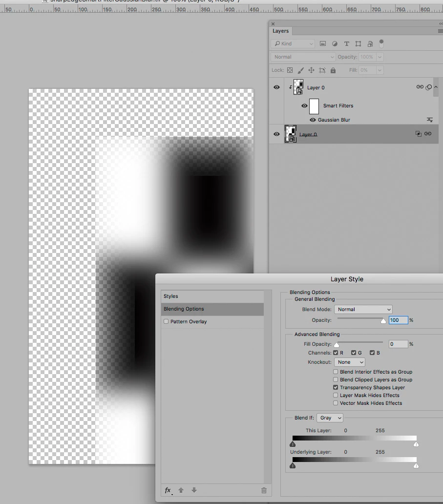Click the type layer filter icon
This screenshot has height=504, width=443.
click(347, 44)
